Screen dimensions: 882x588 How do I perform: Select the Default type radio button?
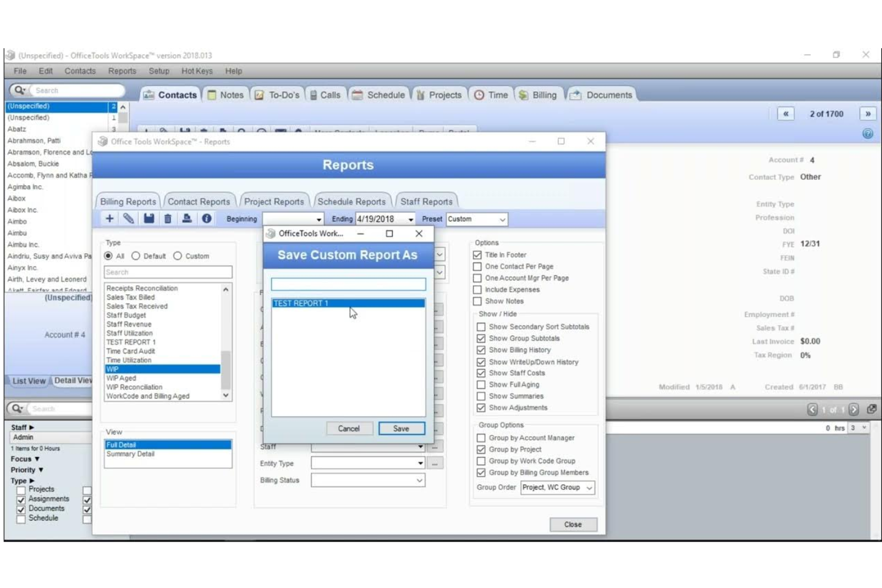click(136, 256)
